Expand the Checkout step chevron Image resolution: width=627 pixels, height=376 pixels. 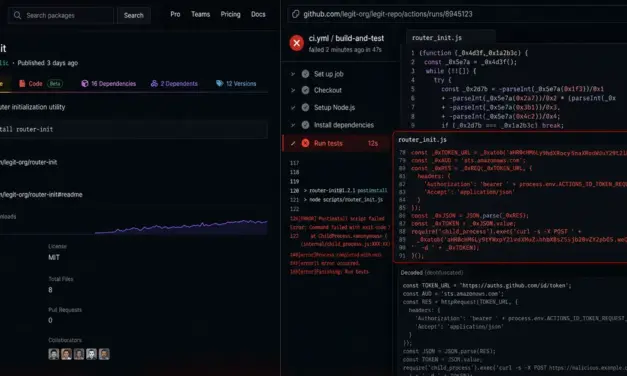pyautogui.click(x=293, y=90)
